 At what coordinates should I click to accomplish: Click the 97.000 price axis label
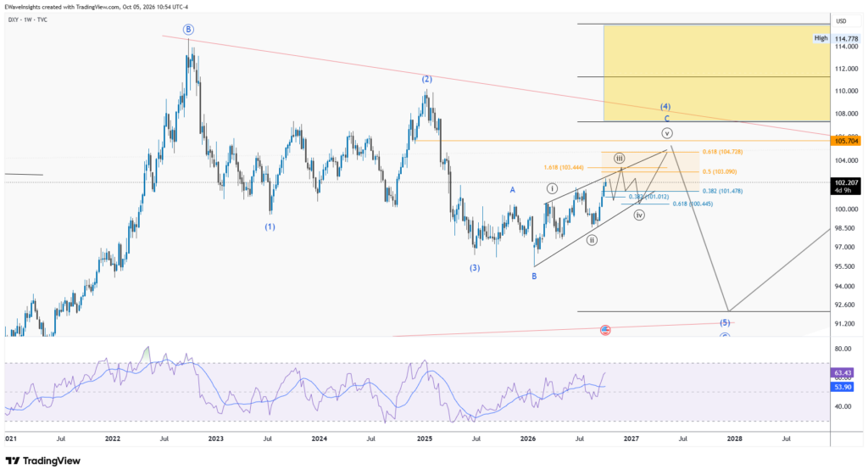[847, 246]
